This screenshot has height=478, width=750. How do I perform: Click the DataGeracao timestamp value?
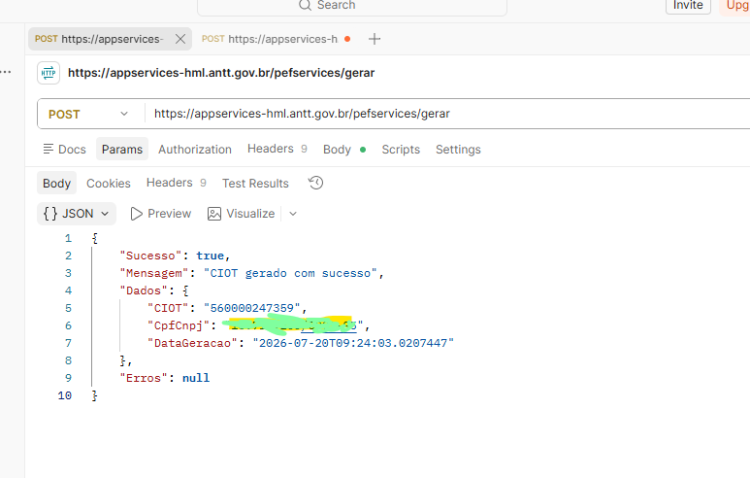click(x=353, y=343)
